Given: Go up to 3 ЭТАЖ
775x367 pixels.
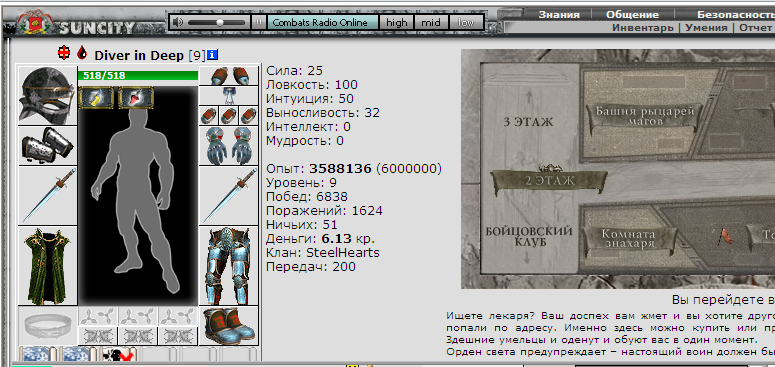Looking at the screenshot, I should 528,122.
